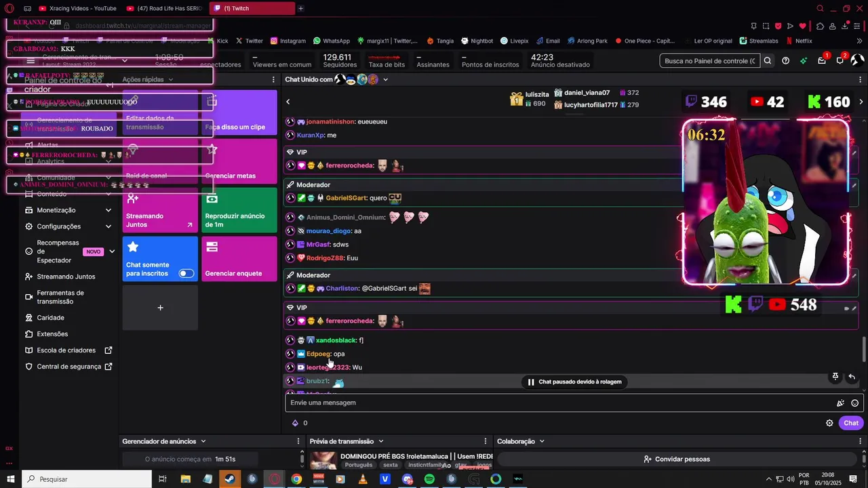Screen dimensions: 868x488
Task: Click the pop-out chat arrow icon
Action: pyautogui.click(x=852, y=377)
